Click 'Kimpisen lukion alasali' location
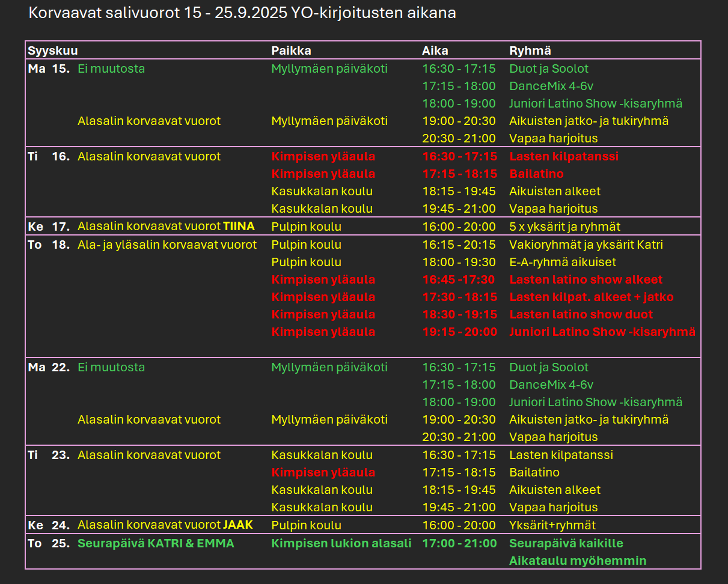This screenshot has height=584, width=728. [x=341, y=543]
